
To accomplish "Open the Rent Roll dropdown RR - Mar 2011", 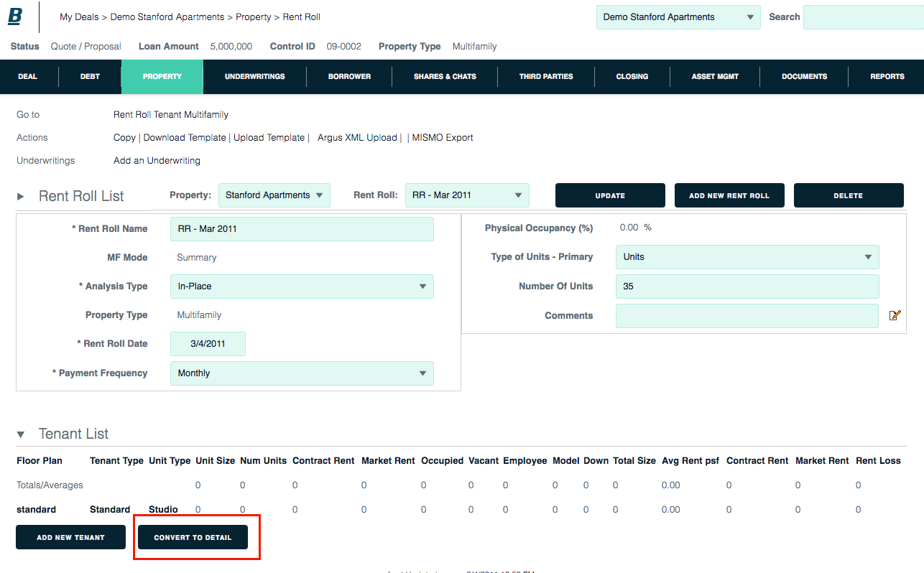I will (467, 195).
